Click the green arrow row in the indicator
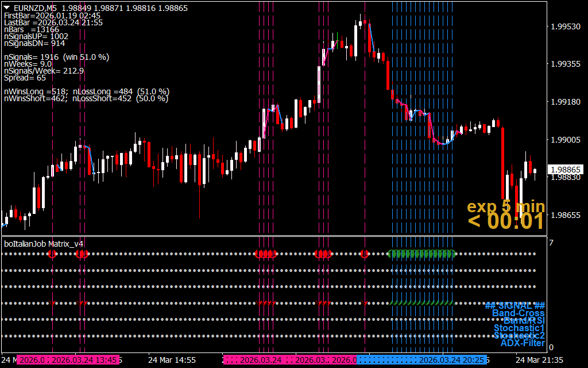 (422, 303)
